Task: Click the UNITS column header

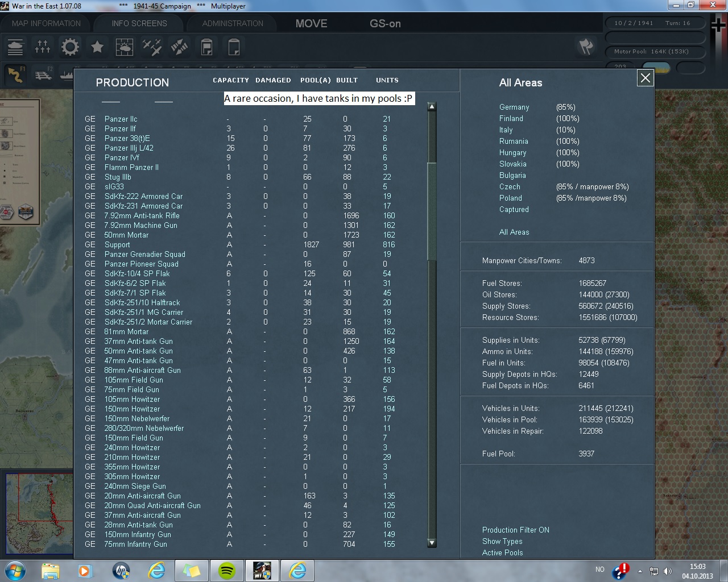Action: point(387,80)
